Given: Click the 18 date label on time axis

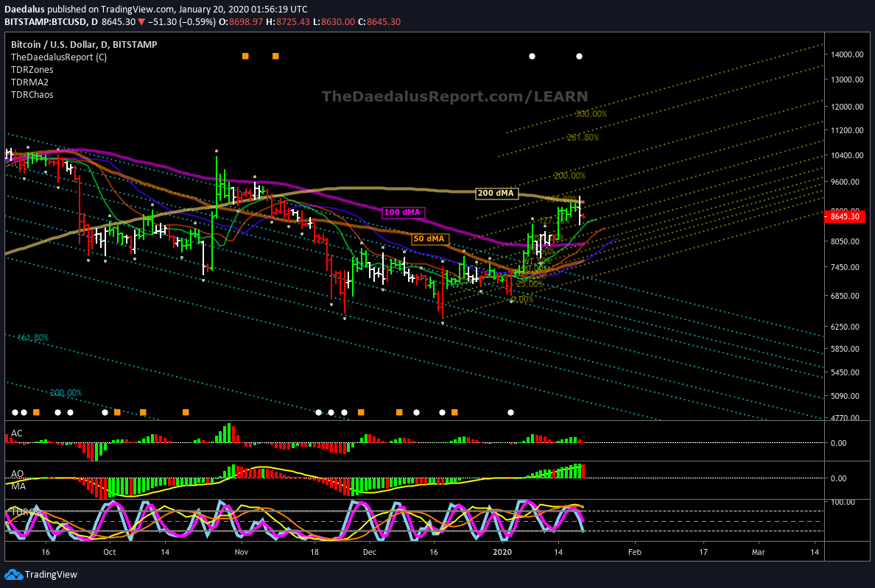Looking at the screenshot, I should pos(314,553).
